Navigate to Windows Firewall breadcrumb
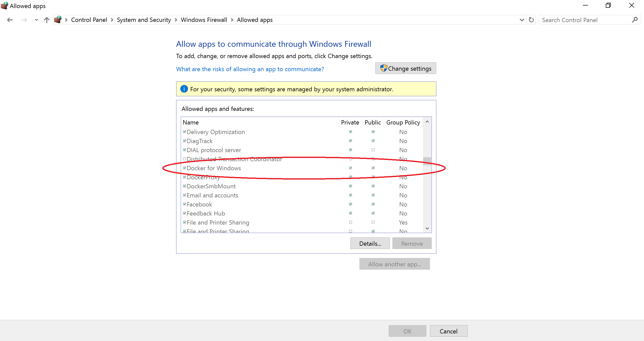The image size is (644, 341). coord(204,20)
